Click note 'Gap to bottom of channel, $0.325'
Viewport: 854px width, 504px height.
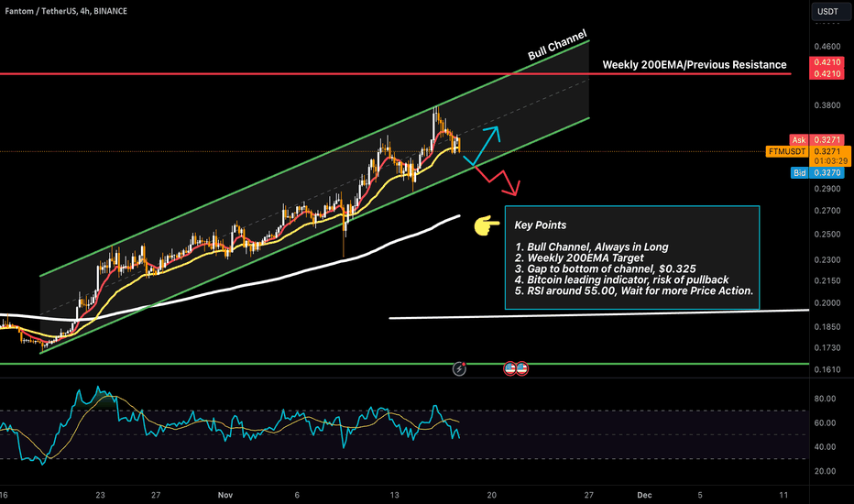pos(605,268)
